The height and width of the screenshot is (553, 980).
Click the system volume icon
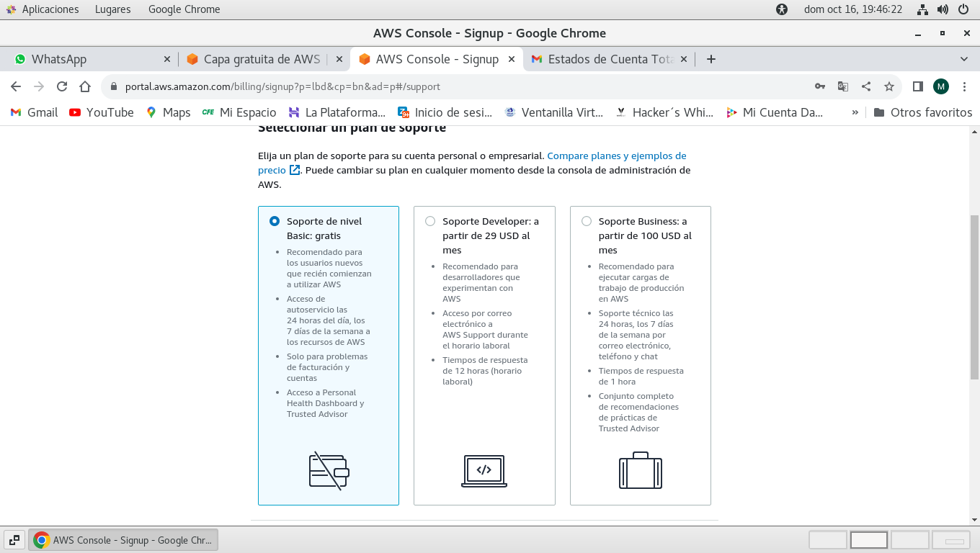pos(943,9)
